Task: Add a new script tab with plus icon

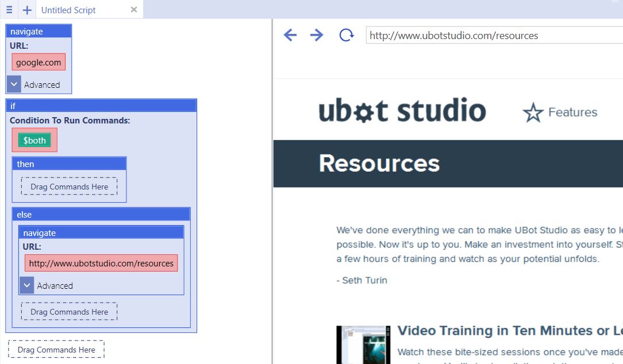Action: click(x=27, y=10)
